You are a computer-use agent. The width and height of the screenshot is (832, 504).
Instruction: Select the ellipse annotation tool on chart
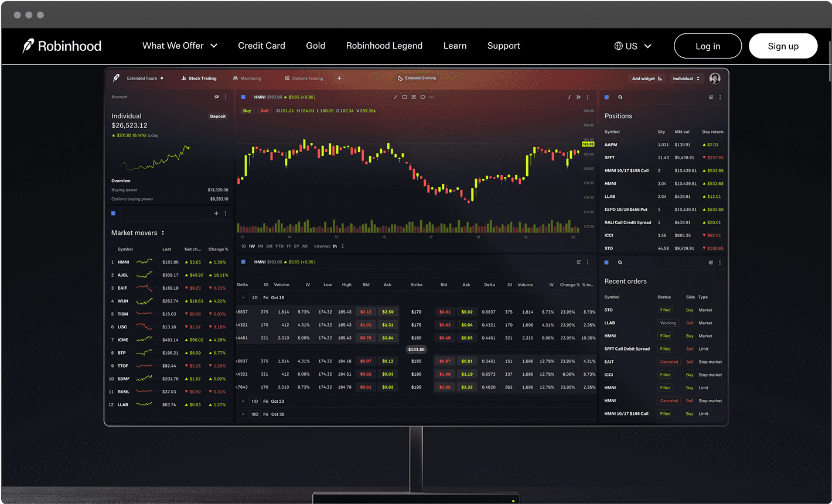[x=422, y=97]
